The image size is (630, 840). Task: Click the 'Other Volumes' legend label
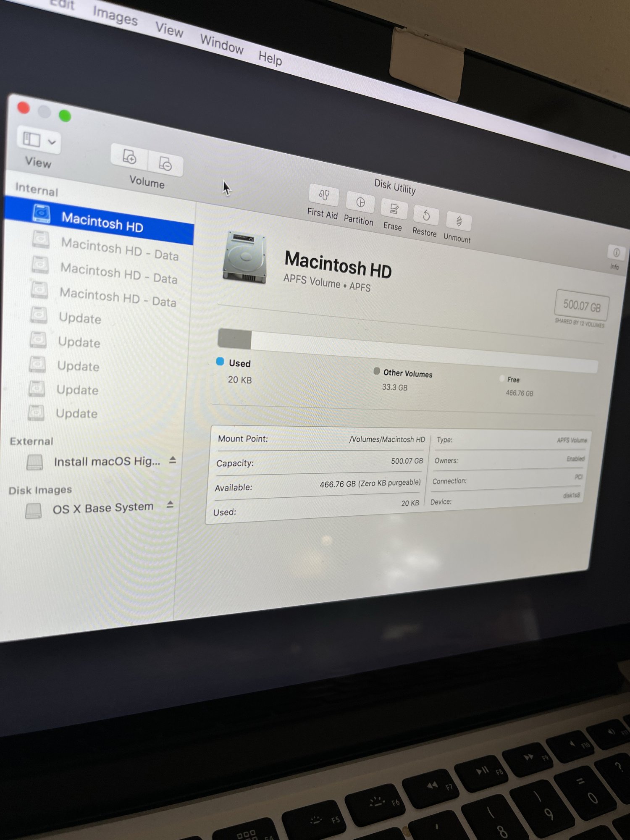(408, 373)
